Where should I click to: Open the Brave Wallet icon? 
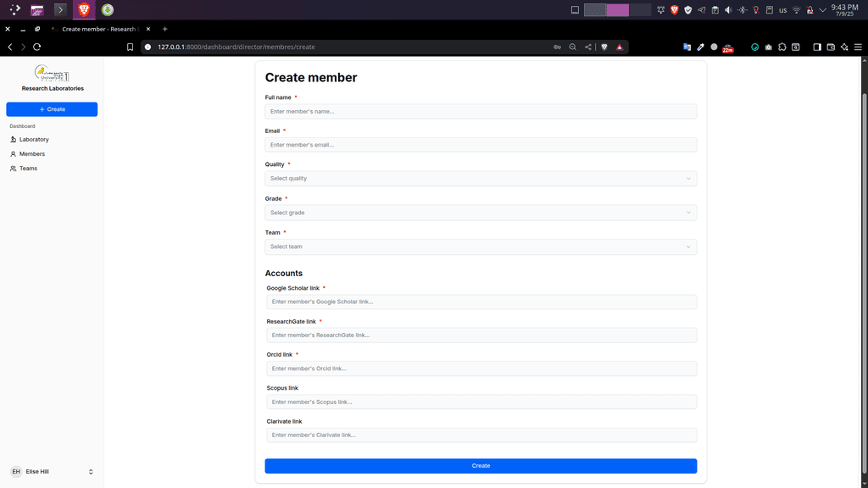(x=831, y=47)
